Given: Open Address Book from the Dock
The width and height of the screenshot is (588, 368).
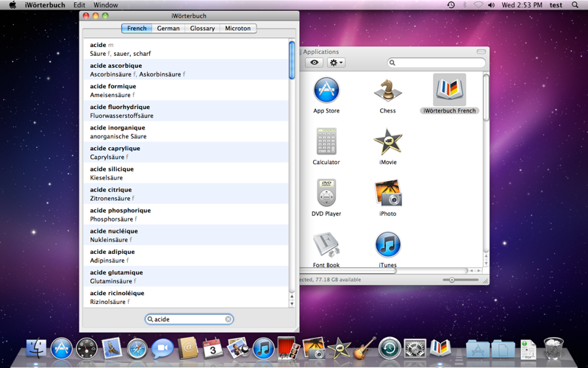Looking at the screenshot, I should pos(187,348).
